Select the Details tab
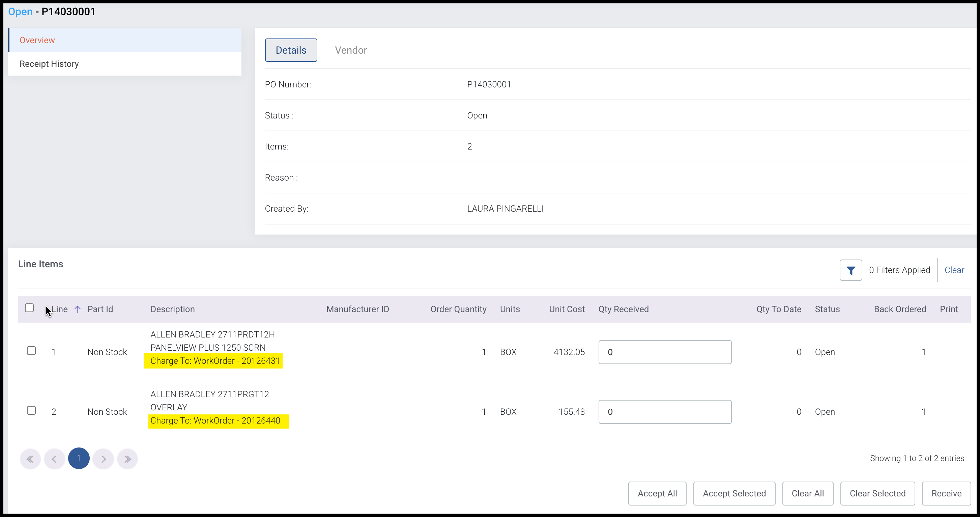The width and height of the screenshot is (980, 517). point(291,50)
